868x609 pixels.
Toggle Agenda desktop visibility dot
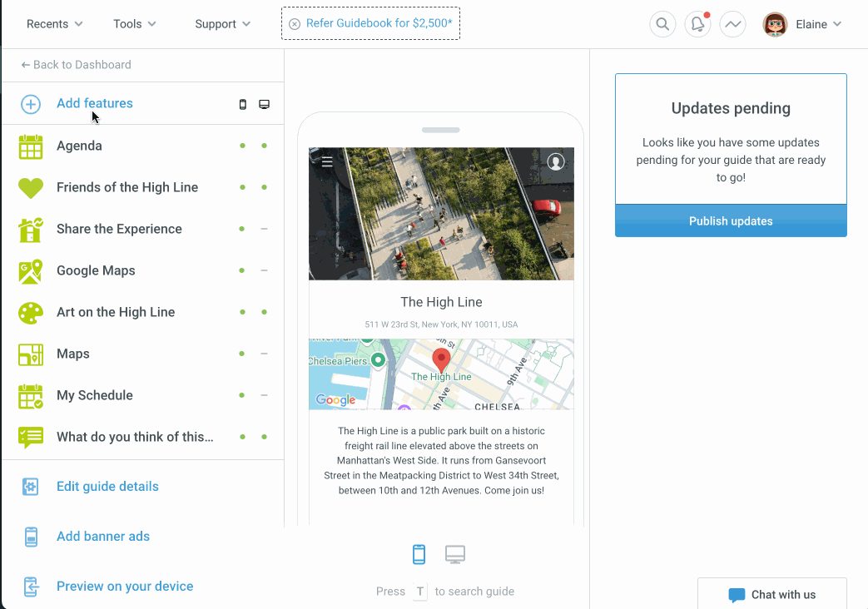[264, 146]
